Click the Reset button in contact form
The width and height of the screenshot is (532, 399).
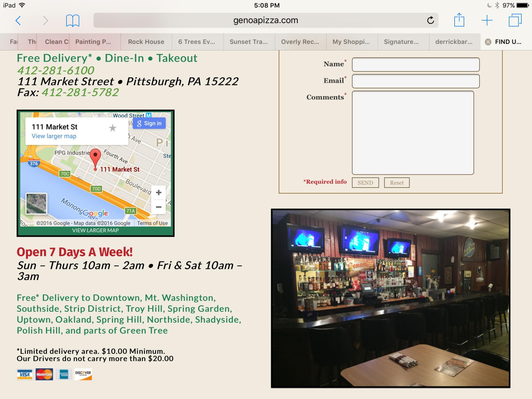[396, 182]
